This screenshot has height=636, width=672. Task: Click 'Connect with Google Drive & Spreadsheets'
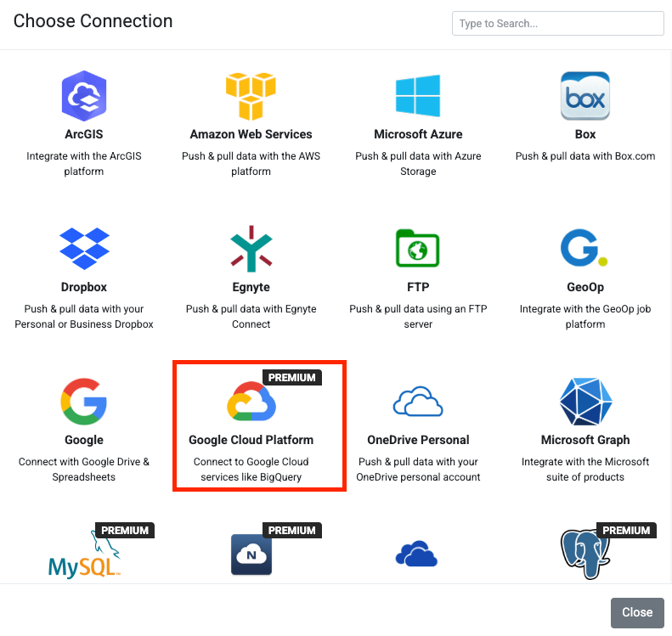[84, 470]
